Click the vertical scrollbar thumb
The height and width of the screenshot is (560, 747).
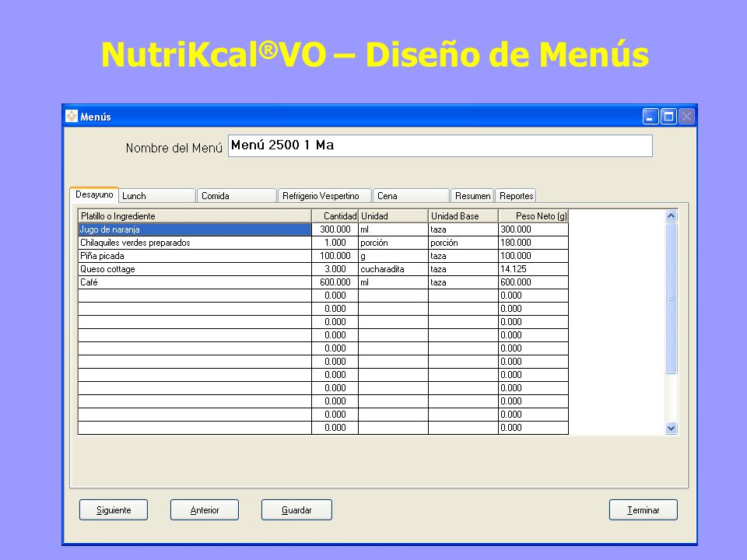[x=672, y=298]
